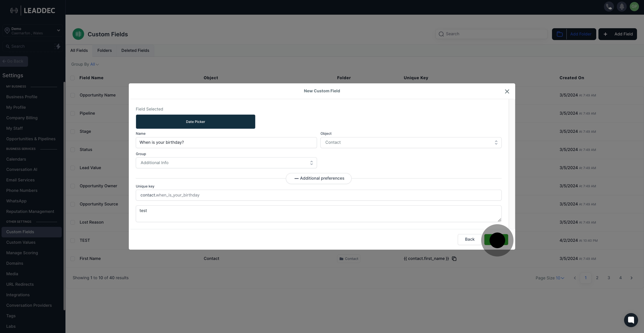Viewport: 644px width, 333px height.
Task: Check the Lead Value row checkbox
Action: click(x=73, y=168)
